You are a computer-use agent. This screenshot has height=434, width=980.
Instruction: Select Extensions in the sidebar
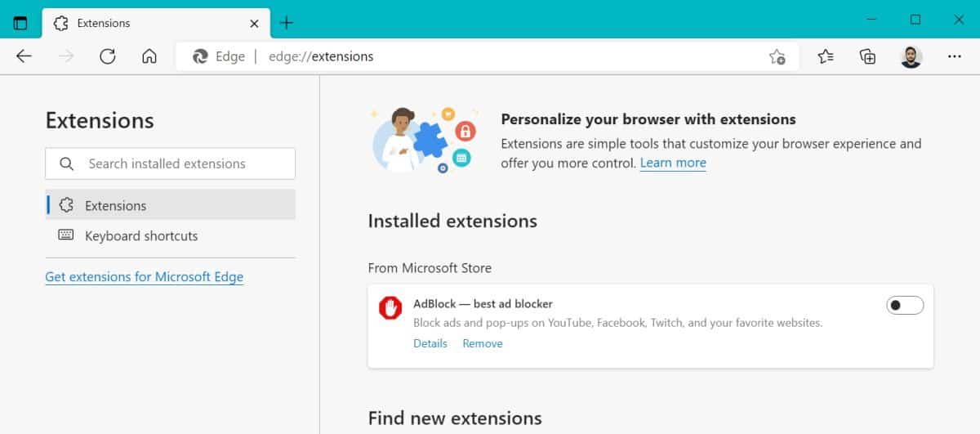pyautogui.click(x=170, y=205)
